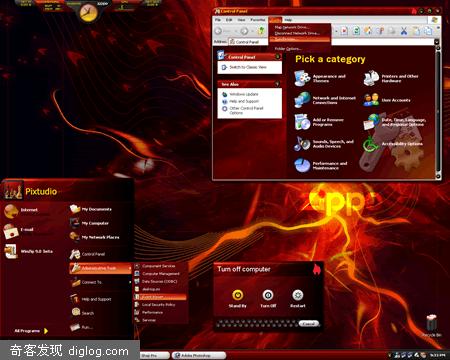Open Add or Remove Programs icon
This screenshot has height=360, width=450.
click(x=303, y=122)
